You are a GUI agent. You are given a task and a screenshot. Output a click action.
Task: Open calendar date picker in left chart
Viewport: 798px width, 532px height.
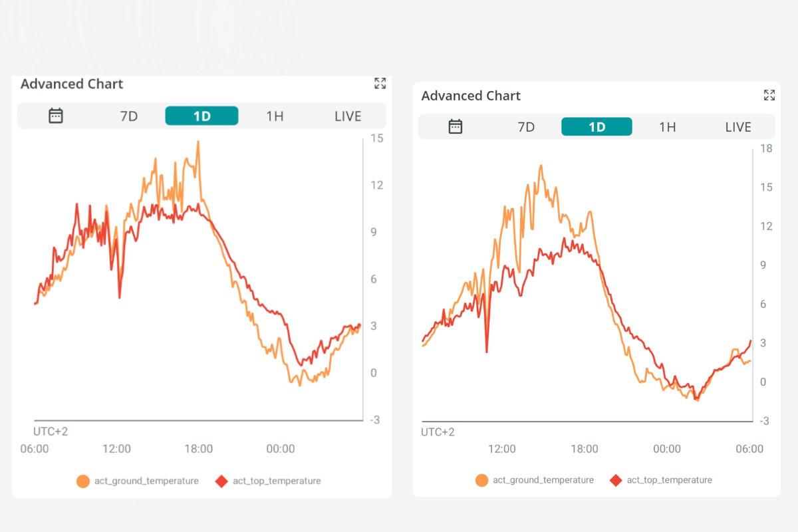[x=56, y=116]
